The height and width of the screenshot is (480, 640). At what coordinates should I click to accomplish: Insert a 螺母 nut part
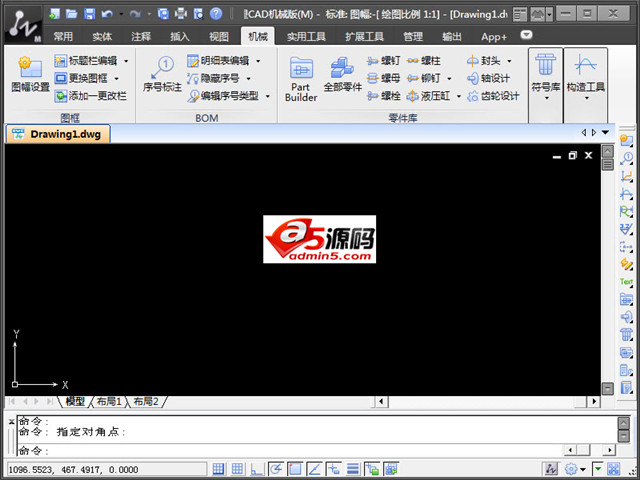(383, 78)
